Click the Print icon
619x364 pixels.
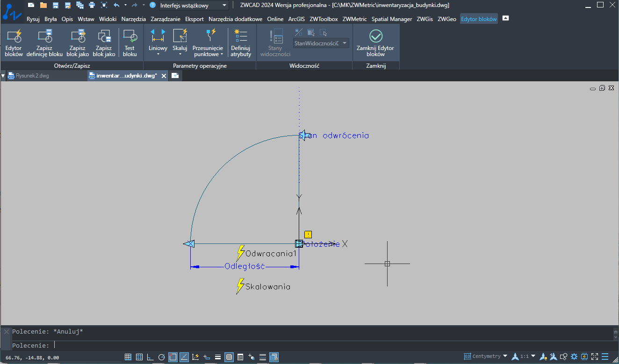[92, 5]
